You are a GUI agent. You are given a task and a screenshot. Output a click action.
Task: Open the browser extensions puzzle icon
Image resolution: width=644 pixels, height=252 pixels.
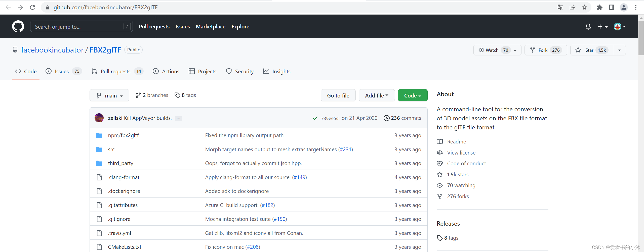pyautogui.click(x=600, y=7)
